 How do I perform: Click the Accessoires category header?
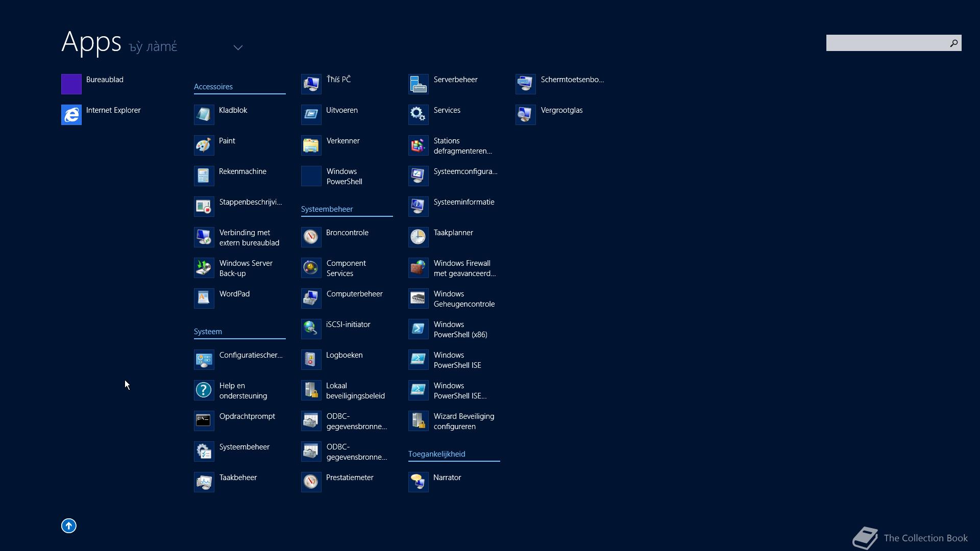[213, 87]
